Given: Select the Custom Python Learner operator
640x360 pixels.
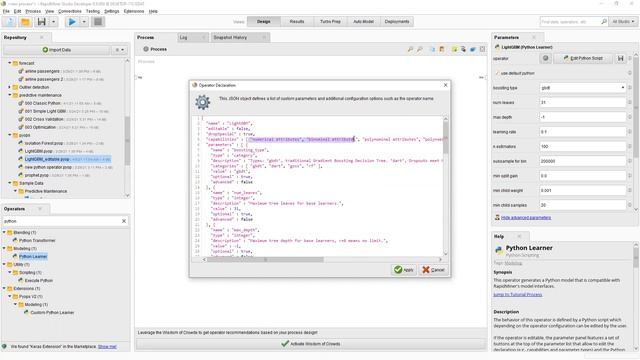Looking at the screenshot, I should 52,313.
